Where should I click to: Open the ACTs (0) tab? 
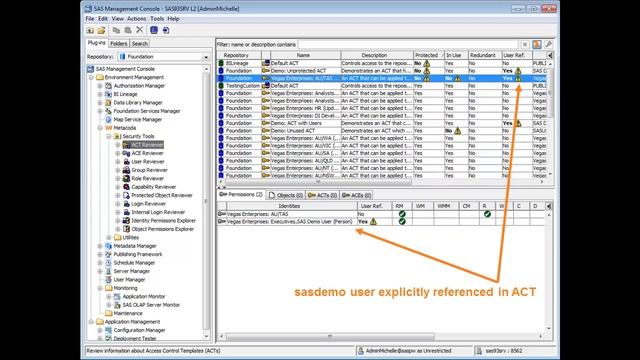(322, 195)
